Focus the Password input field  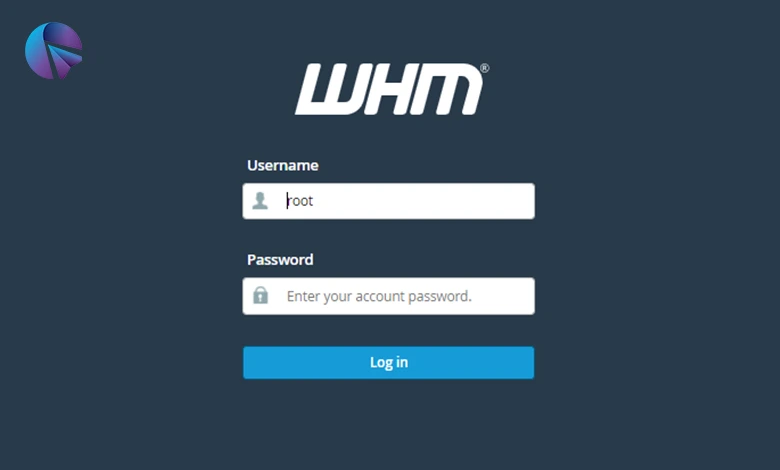pos(389,296)
